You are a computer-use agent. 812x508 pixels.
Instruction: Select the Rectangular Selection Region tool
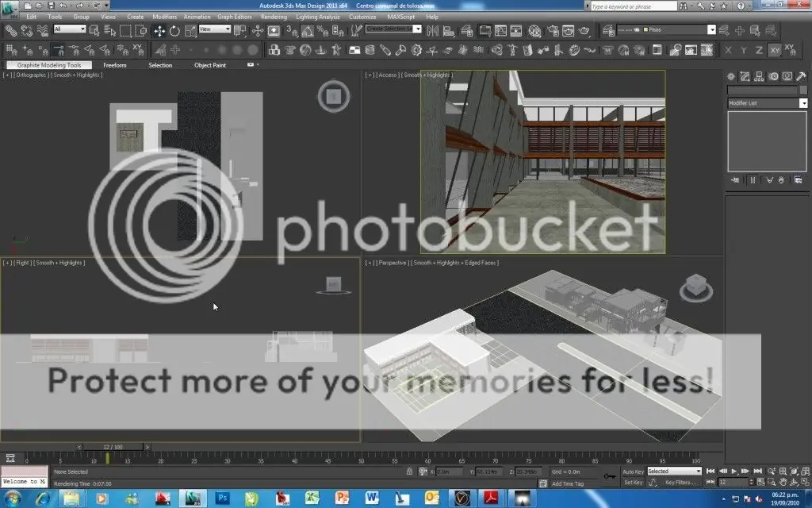(125, 31)
